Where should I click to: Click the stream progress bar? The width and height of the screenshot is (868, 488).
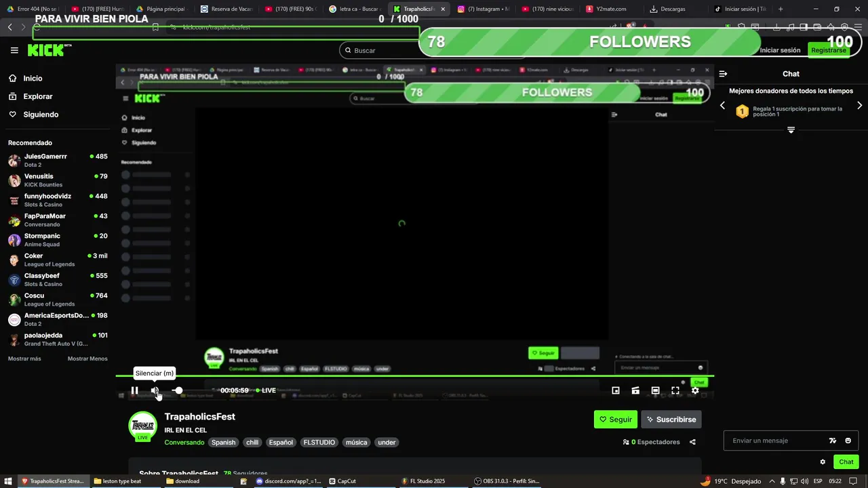pyautogui.click(x=414, y=375)
